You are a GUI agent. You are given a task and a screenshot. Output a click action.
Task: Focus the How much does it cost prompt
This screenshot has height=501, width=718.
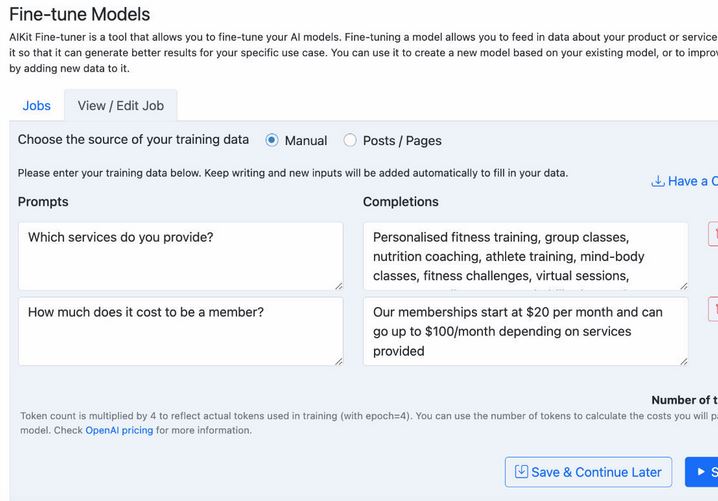[181, 332]
